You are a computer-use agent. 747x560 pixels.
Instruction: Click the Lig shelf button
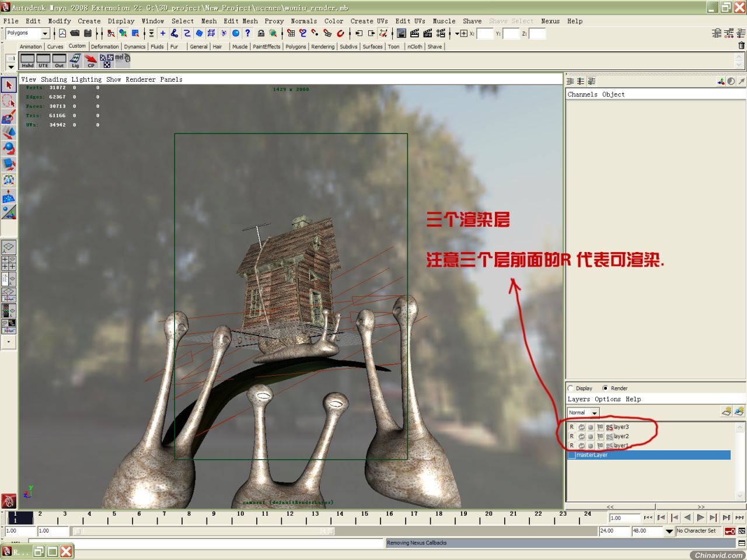75,61
